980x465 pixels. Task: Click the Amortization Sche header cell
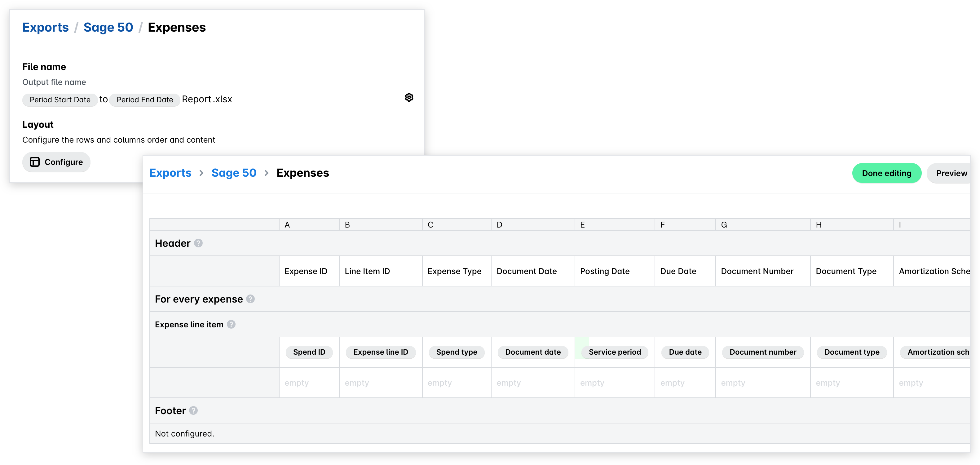932,271
